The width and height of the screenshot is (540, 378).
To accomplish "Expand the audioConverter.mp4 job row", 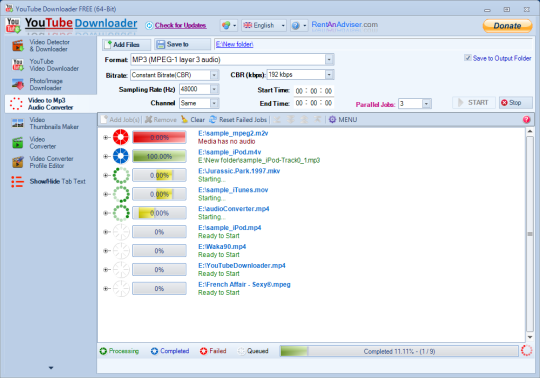I will click(106, 213).
